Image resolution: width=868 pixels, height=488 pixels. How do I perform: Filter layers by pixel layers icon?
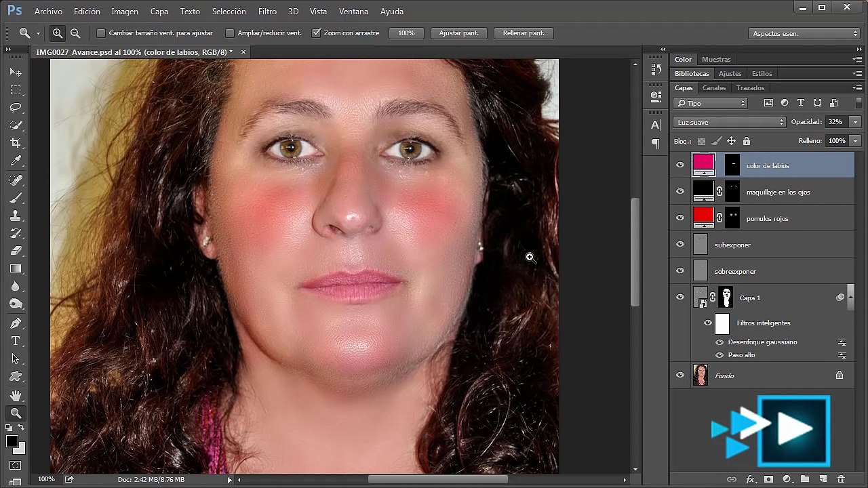tap(768, 103)
